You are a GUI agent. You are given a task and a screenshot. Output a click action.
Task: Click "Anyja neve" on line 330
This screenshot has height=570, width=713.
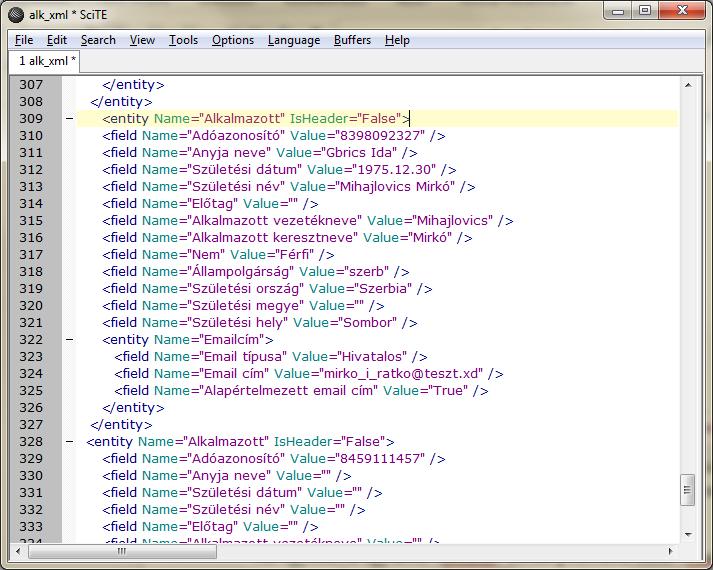tap(229, 475)
